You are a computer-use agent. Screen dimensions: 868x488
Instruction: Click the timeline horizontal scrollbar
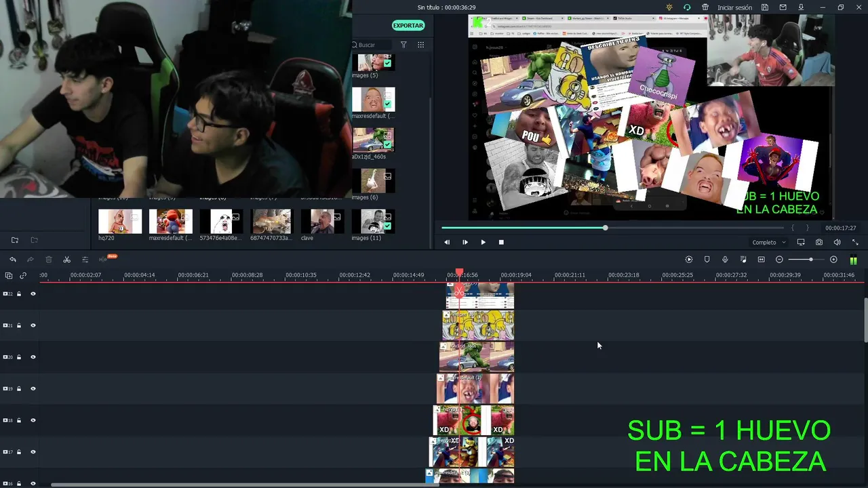pos(245,485)
